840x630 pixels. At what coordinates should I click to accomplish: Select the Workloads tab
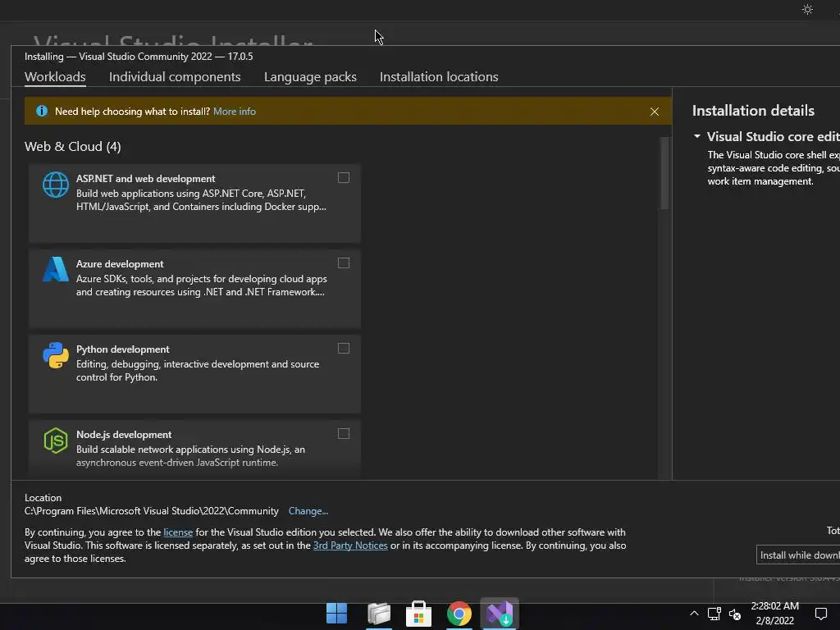click(55, 76)
